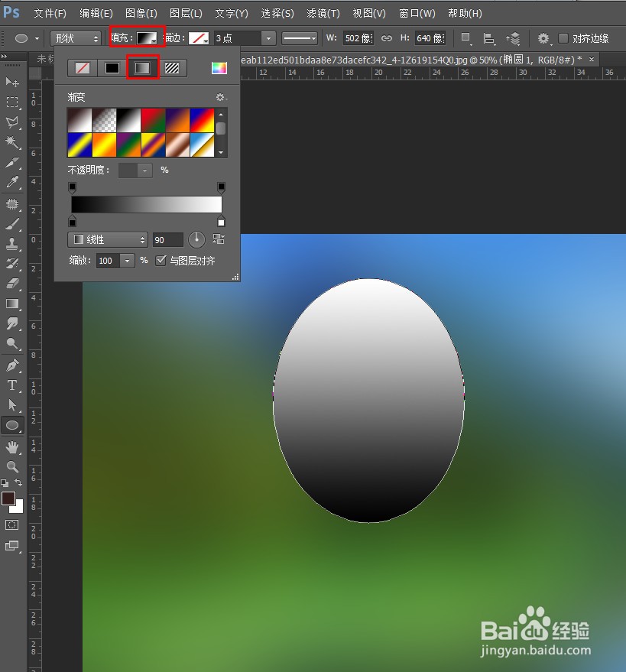
Task: Open the shape mode dropdown
Action: tap(76, 38)
